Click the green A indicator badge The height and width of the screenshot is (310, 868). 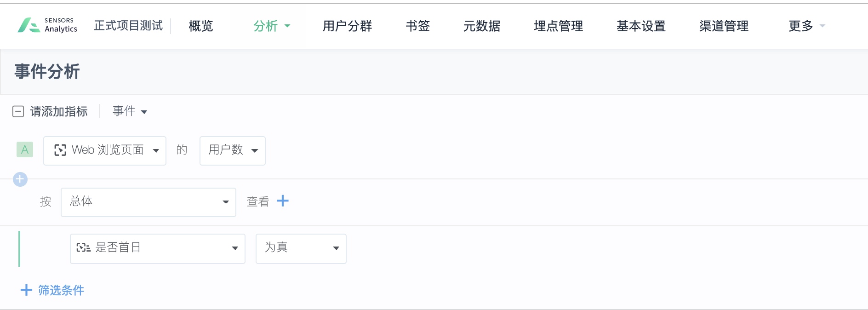click(25, 149)
